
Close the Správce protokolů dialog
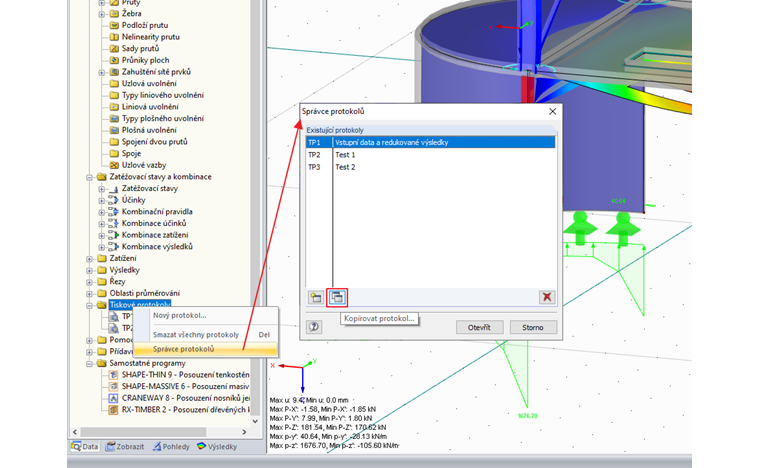pyautogui.click(x=553, y=111)
